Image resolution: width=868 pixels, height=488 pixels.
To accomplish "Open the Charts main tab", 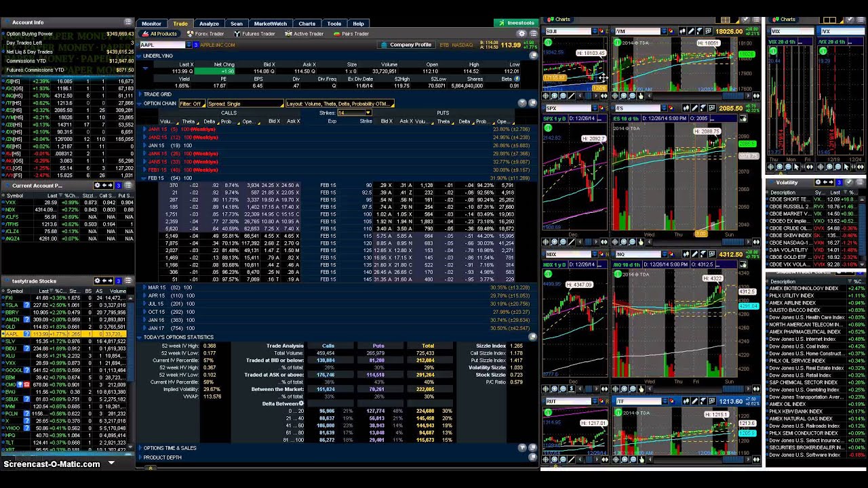I will click(x=307, y=24).
